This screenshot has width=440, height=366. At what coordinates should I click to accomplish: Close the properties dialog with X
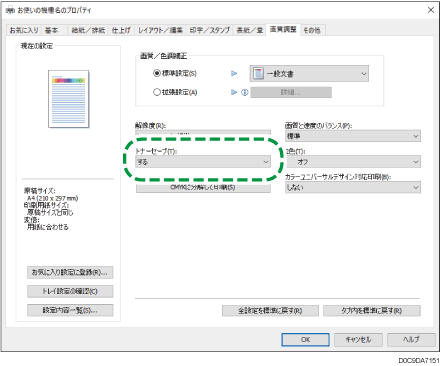point(431,10)
